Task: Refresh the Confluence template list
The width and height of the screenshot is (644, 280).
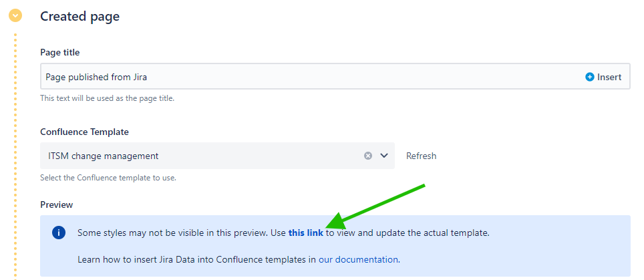Action: click(x=421, y=156)
